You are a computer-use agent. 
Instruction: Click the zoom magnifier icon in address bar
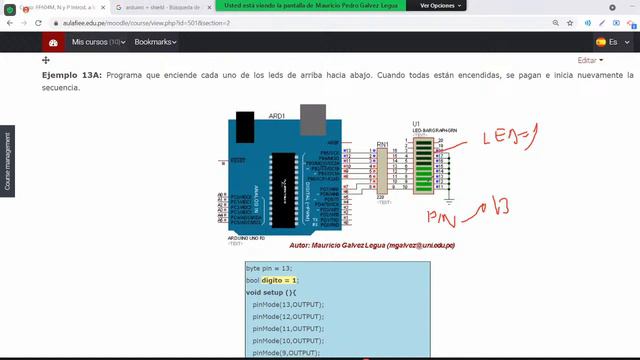556,23
